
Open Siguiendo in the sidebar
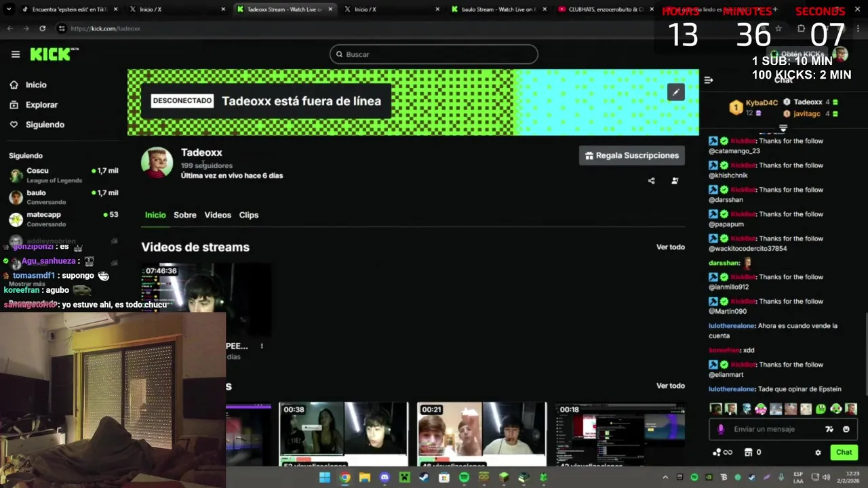[37, 125]
